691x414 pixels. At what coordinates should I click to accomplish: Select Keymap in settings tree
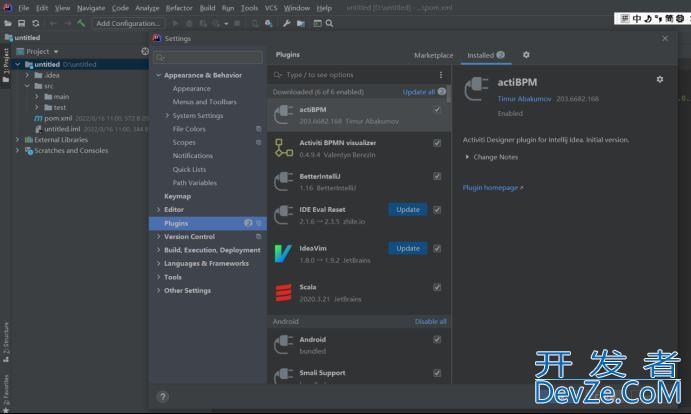(x=177, y=196)
